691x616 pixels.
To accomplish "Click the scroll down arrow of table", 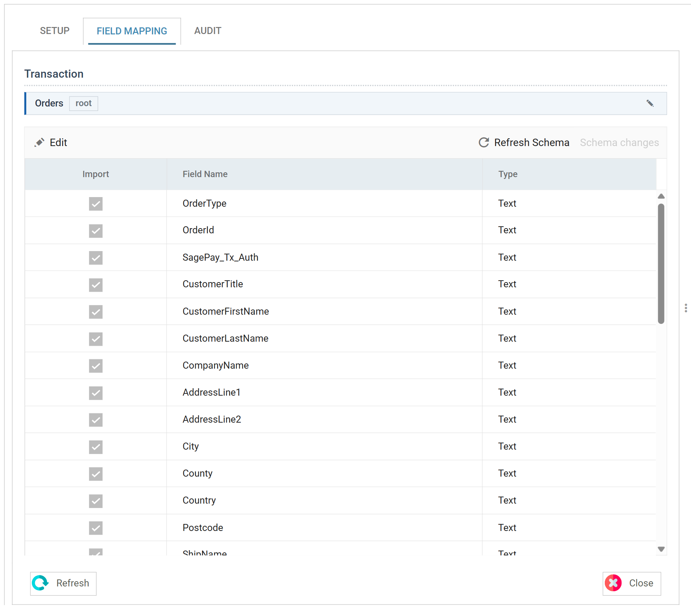I will [661, 549].
